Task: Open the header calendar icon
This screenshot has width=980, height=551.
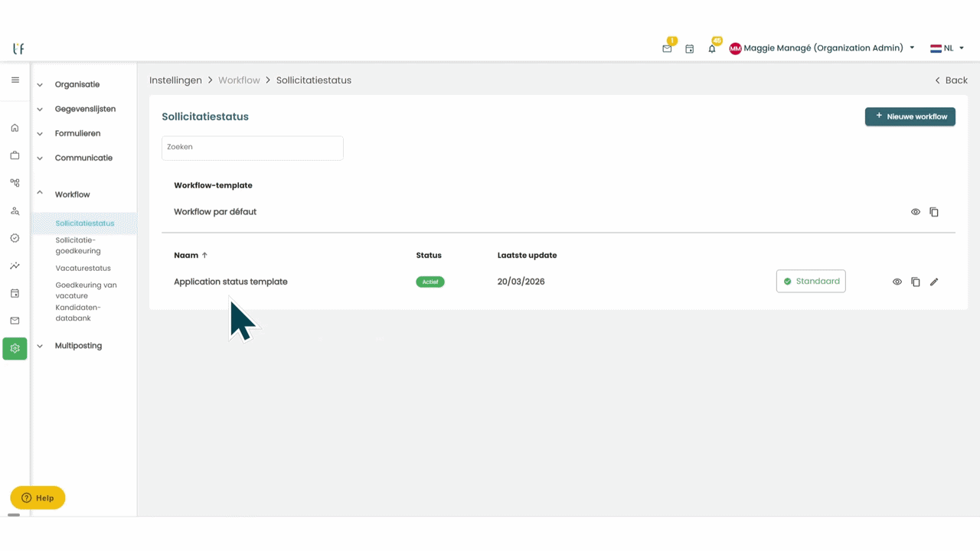Action: (689, 48)
